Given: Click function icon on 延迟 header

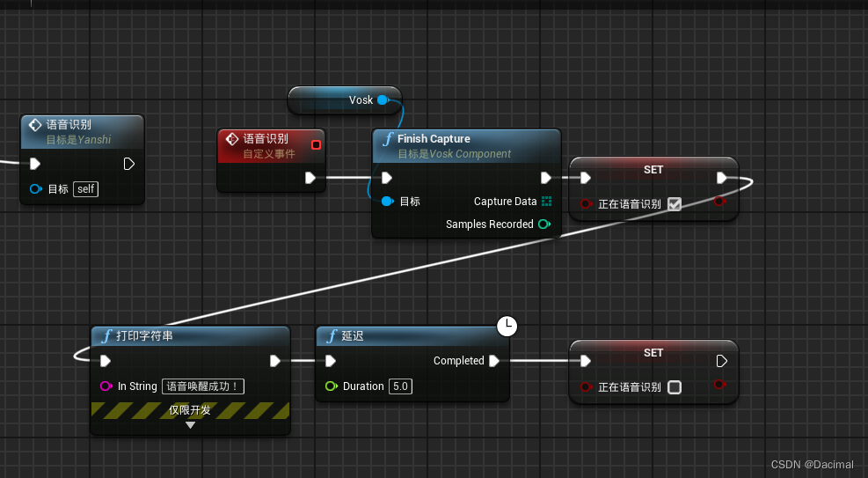Looking at the screenshot, I should tap(332, 336).
